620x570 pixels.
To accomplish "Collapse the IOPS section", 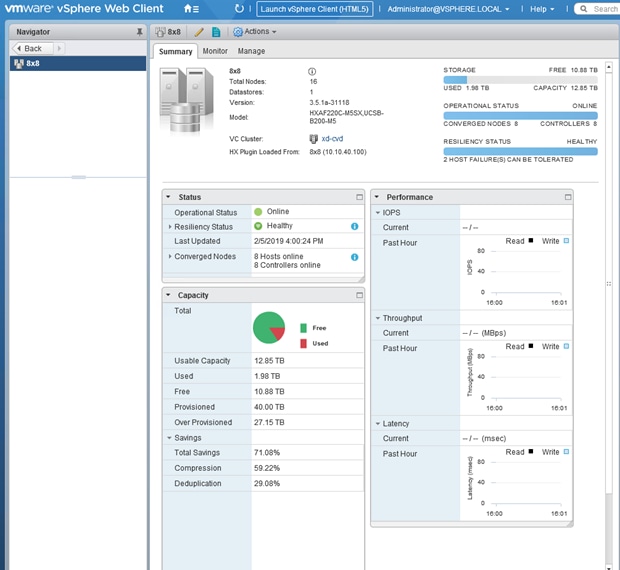I will pyautogui.click(x=378, y=213).
